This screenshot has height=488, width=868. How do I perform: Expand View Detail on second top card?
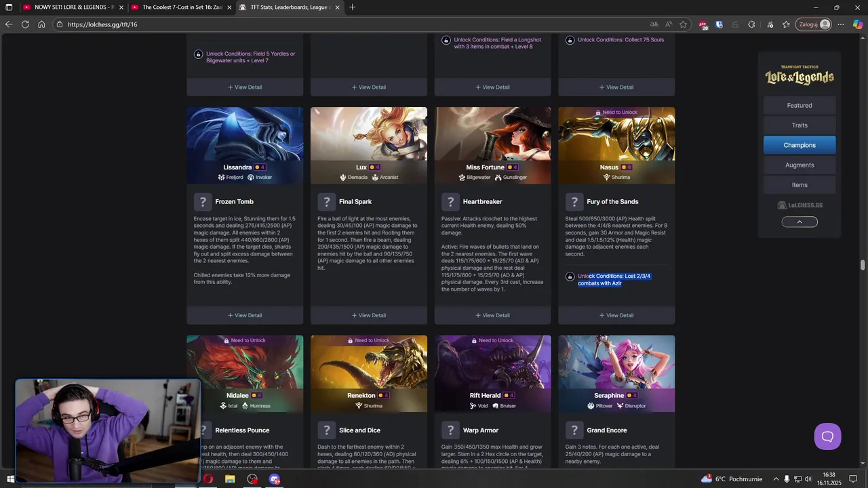(369, 87)
